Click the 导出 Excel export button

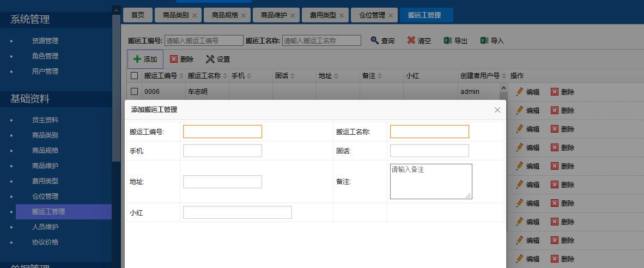[455, 40]
